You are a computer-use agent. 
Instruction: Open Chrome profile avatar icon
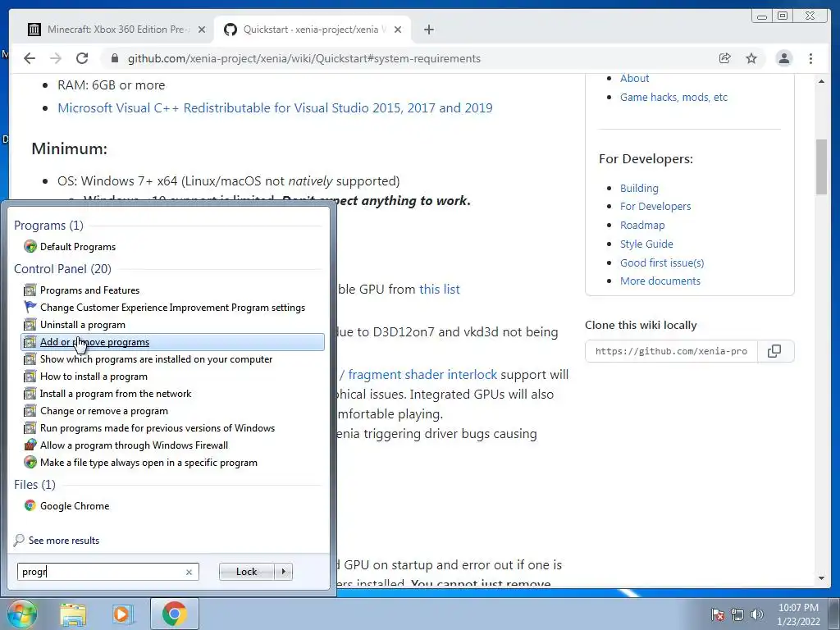click(783, 58)
